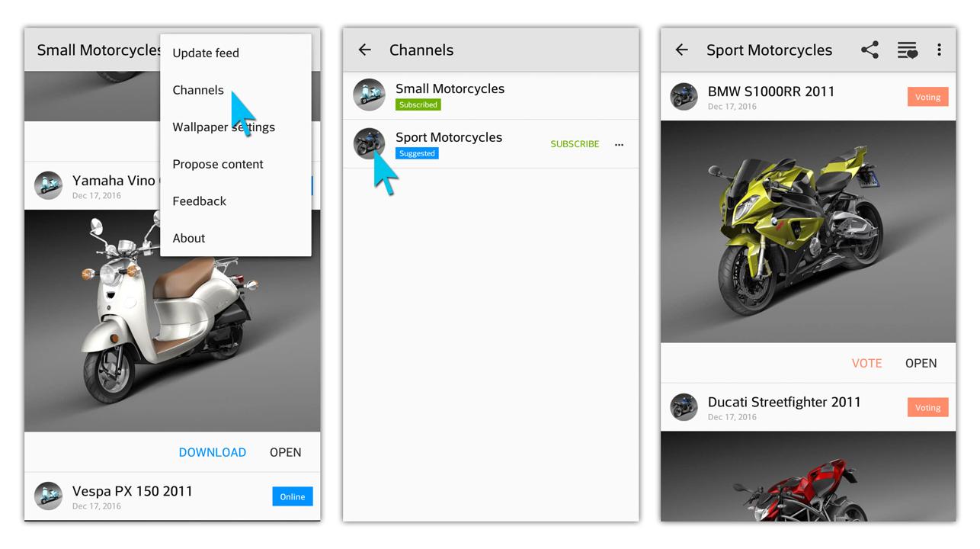Share the Sport Motorcycles channel
The image size is (980, 549).
coord(870,50)
